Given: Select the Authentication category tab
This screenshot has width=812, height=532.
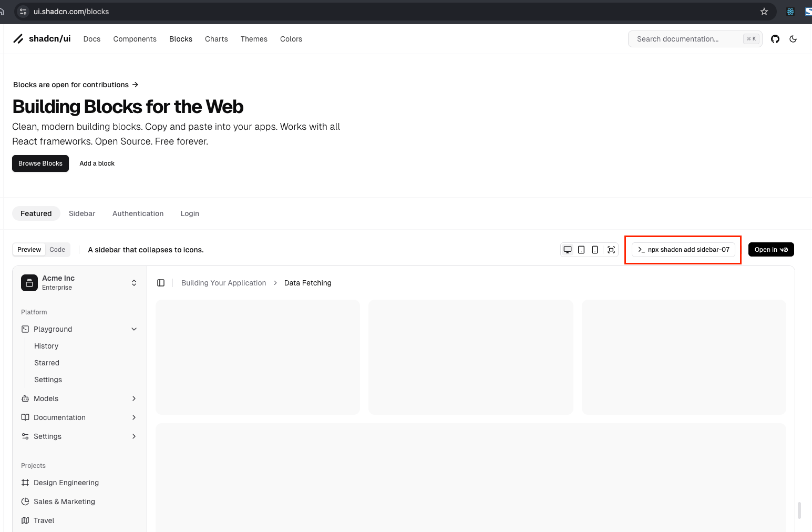Looking at the screenshot, I should (138, 213).
